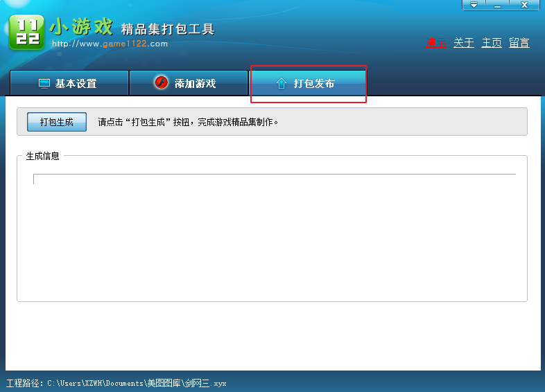Click the http://www.game1122.com URL text

tap(110, 44)
